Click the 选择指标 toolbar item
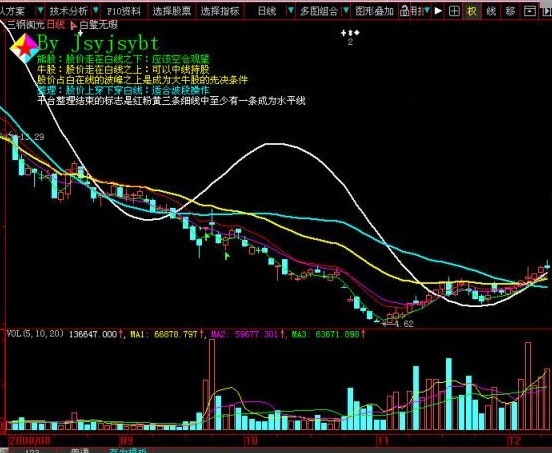This screenshot has width=552, height=453. [x=220, y=11]
